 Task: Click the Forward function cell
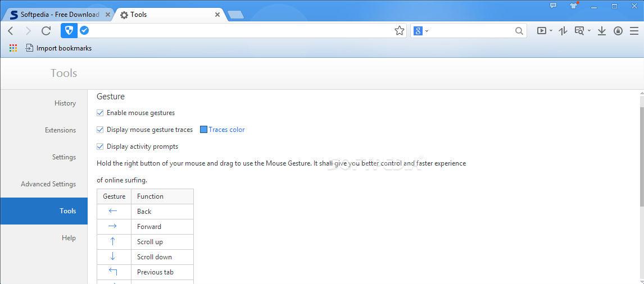point(162,227)
